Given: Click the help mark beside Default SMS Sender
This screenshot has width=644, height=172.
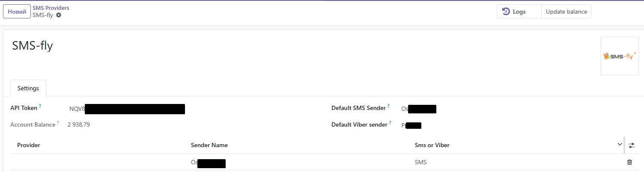Looking at the screenshot, I should pos(389,106).
